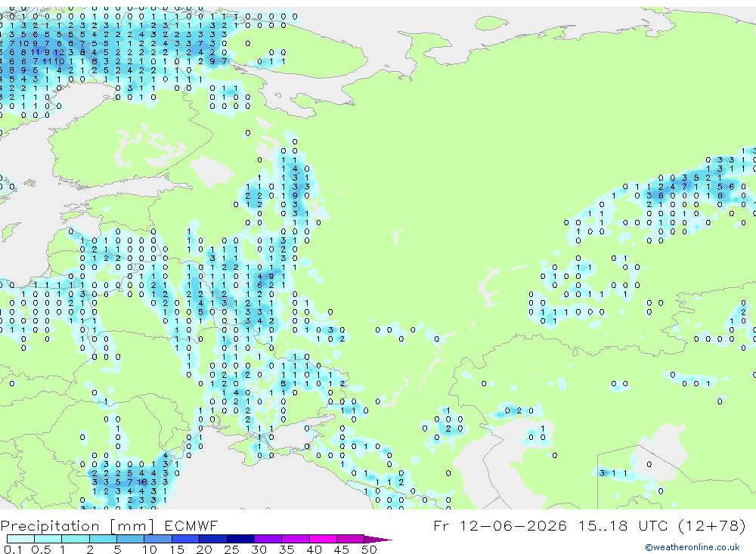Click the above-50 mm legend arrow tip
The image size is (756, 554).
tap(379, 540)
